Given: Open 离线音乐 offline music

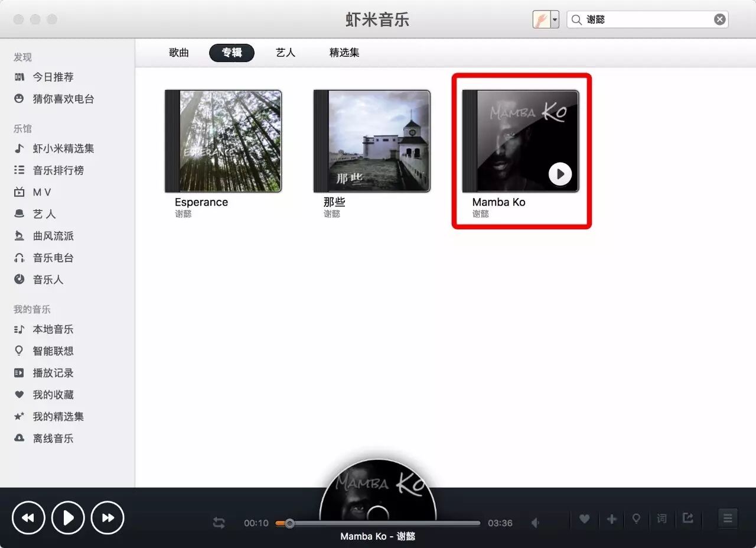Looking at the screenshot, I should pos(53,439).
